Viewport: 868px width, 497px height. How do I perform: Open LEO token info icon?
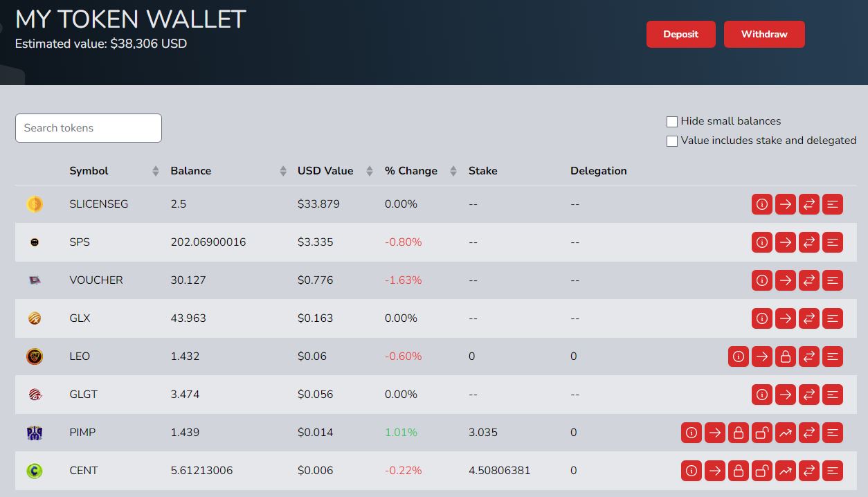click(x=738, y=356)
